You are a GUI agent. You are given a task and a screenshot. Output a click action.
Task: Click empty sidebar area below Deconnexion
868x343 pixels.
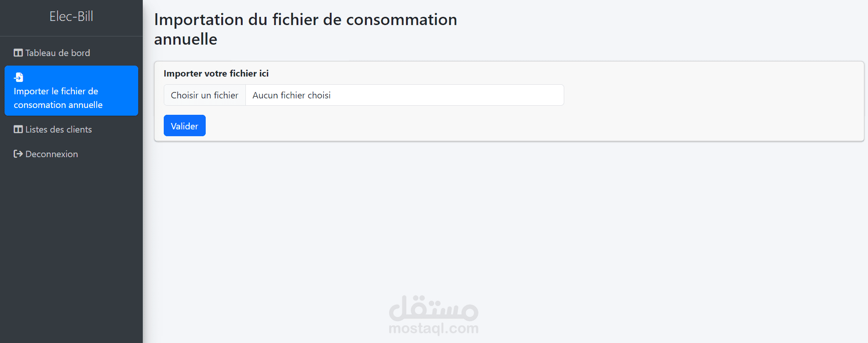[71, 251]
